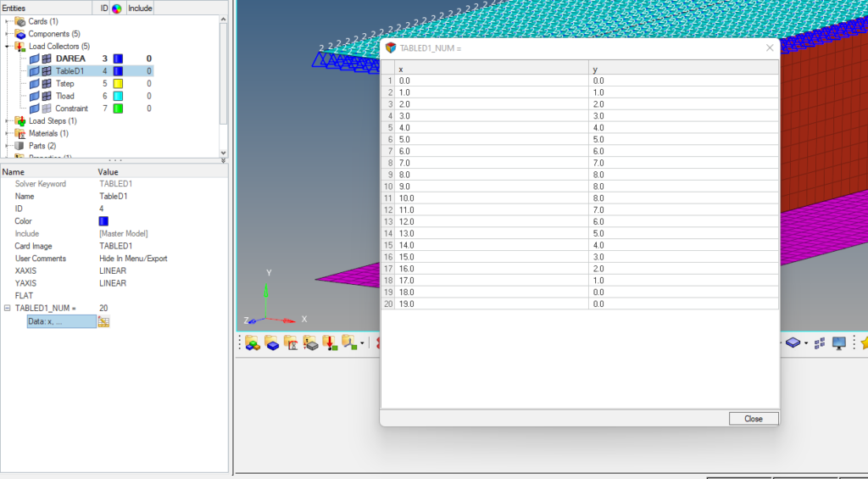
Task: Click the x column header in dialog
Action: 491,70
